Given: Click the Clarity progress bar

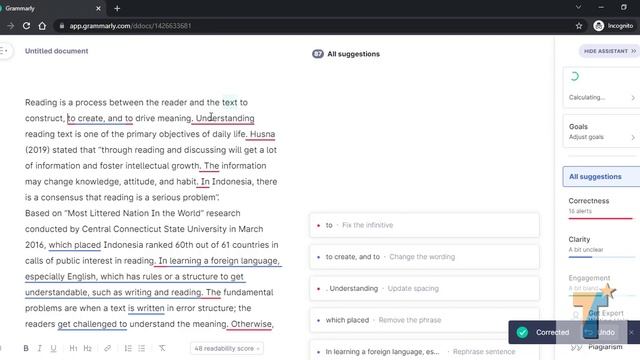Looking at the screenshot, I should pyautogui.click(x=601, y=257).
